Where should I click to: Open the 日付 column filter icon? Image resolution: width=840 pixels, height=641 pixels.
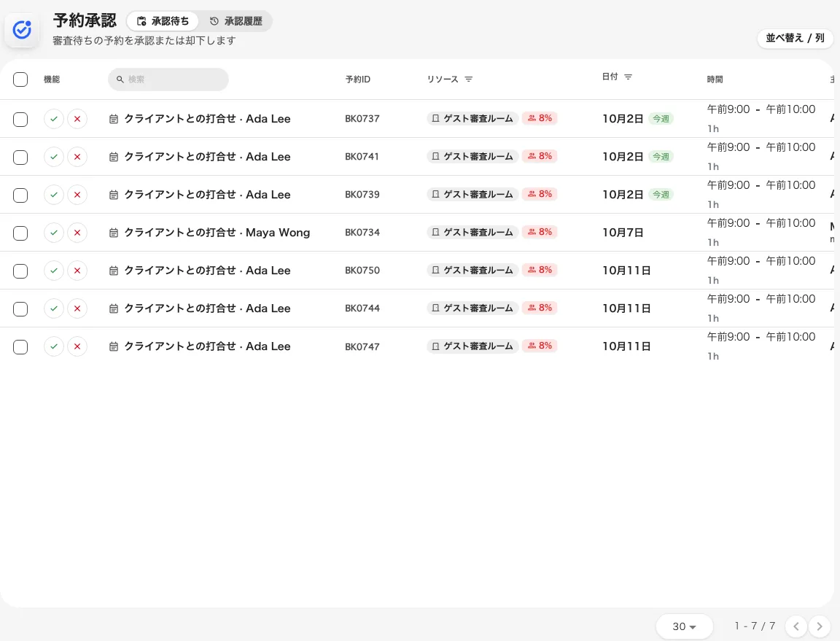pyautogui.click(x=629, y=77)
